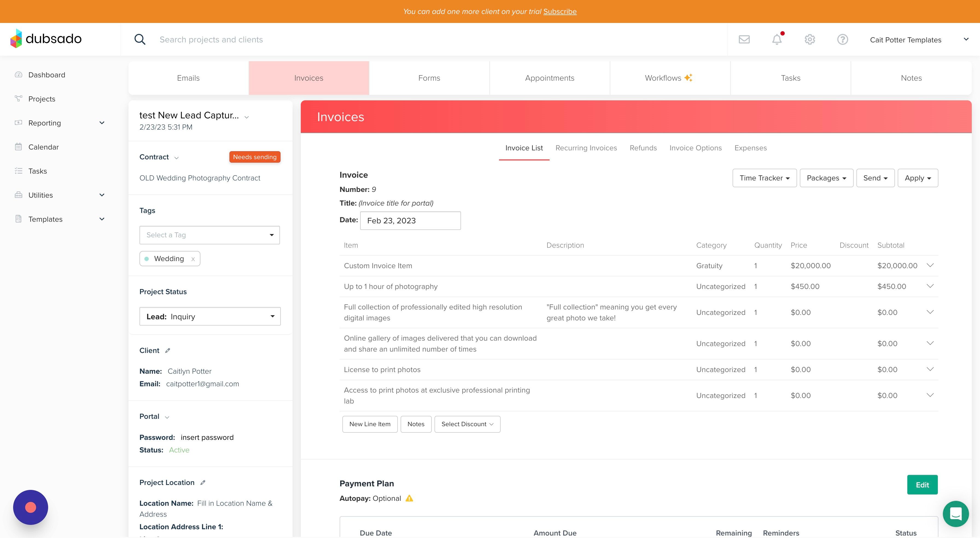Open the Packages dropdown button
This screenshot has width=980, height=538.
826,178
